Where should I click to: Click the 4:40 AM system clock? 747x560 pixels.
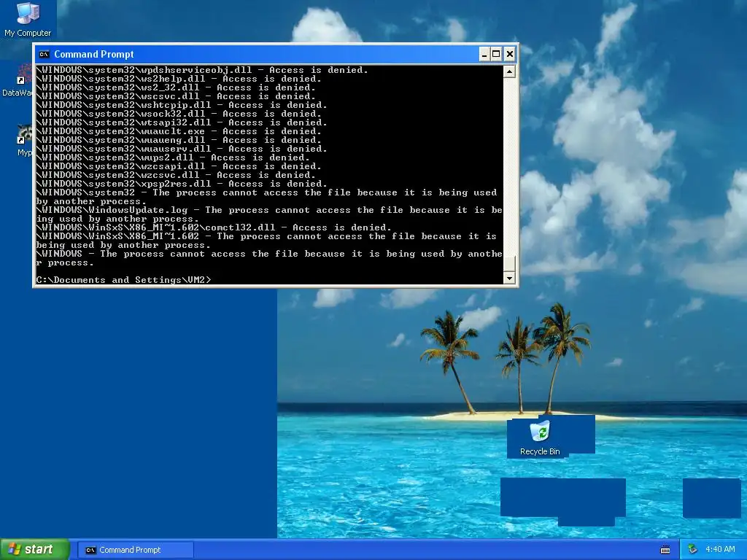720,550
